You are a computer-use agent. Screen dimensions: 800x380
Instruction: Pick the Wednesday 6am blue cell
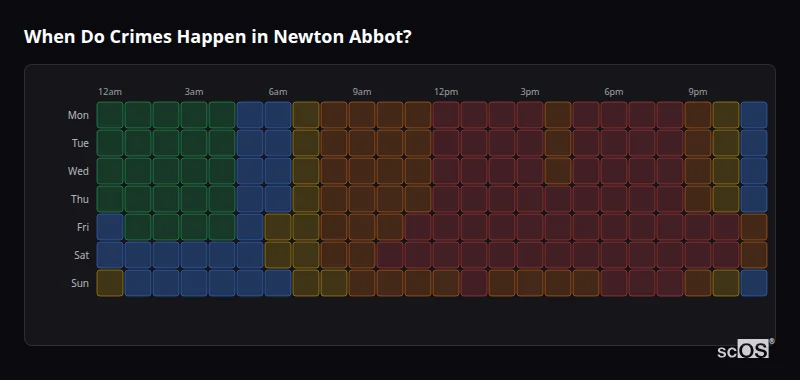click(278, 171)
